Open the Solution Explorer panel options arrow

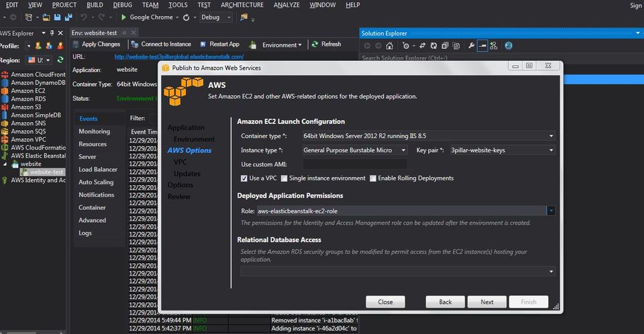[x=637, y=33]
